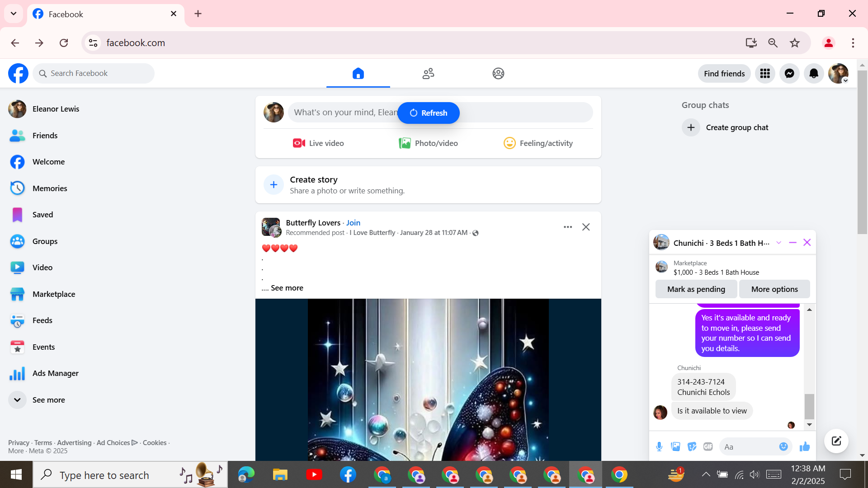Open three-dot options on Butterfly Lovers post

point(568,227)
